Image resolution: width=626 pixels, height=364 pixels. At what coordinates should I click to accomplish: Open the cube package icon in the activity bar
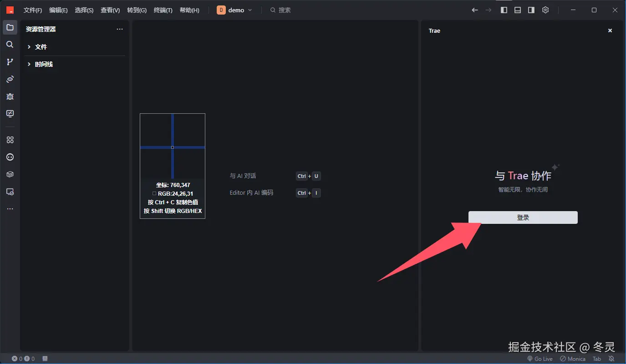tap(10, 175)
